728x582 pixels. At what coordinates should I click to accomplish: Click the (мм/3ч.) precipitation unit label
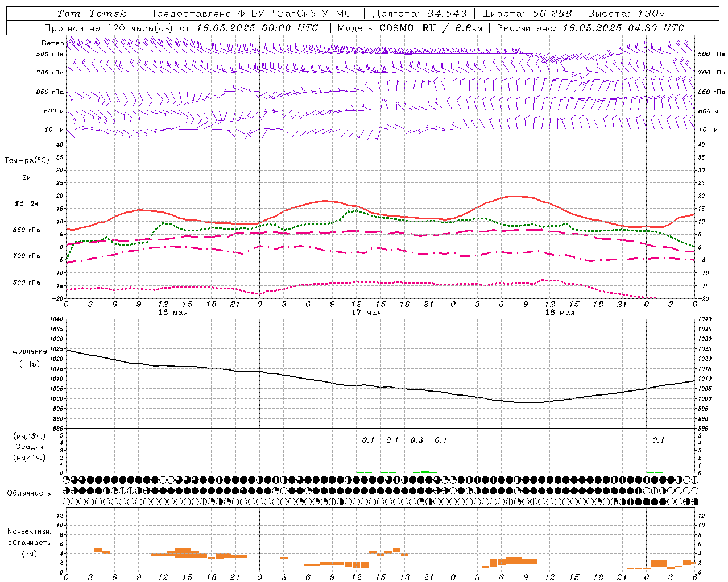pyautogui.click(x=30, y=436)
